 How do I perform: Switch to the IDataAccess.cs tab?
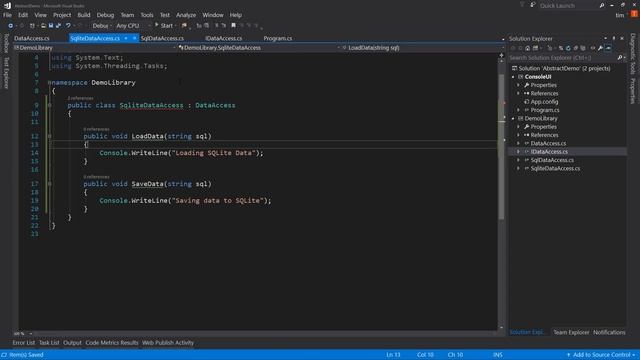(x=224, y=38)
